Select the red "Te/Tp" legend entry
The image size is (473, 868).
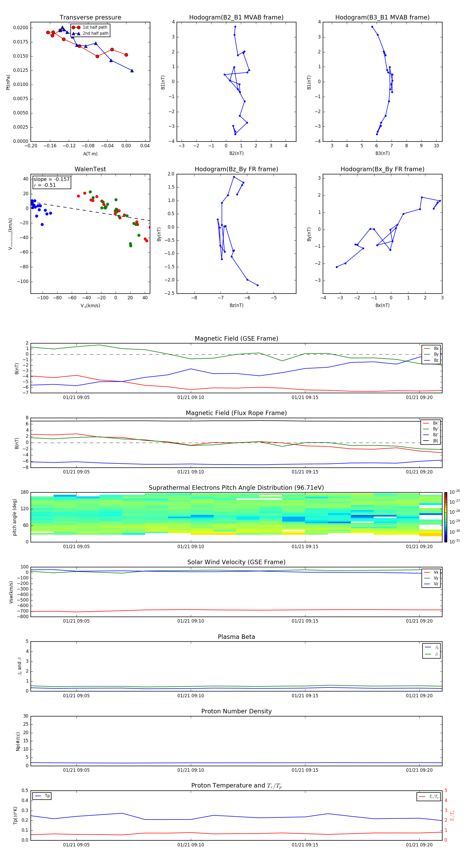pyautogui.click(x=429, y=796)
